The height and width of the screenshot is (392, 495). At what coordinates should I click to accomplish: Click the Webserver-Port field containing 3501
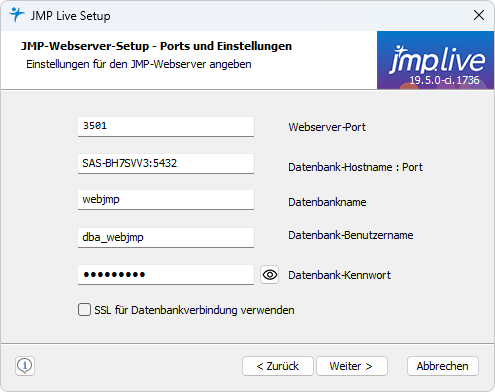click(166, 126)
